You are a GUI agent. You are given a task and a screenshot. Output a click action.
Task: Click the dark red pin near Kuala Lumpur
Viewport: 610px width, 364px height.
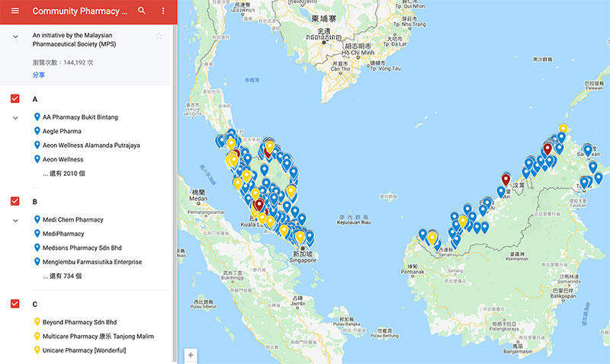click(x=258, y=204)
